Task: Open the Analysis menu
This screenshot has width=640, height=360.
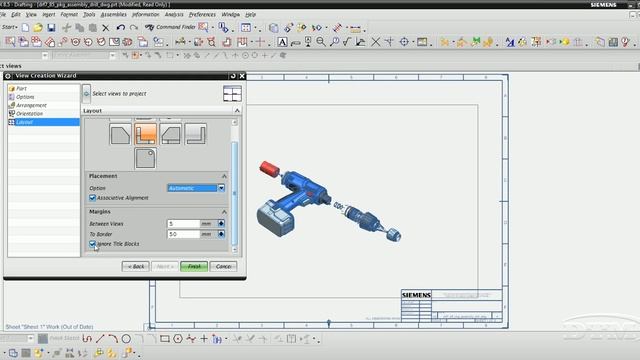Action: 174,14
